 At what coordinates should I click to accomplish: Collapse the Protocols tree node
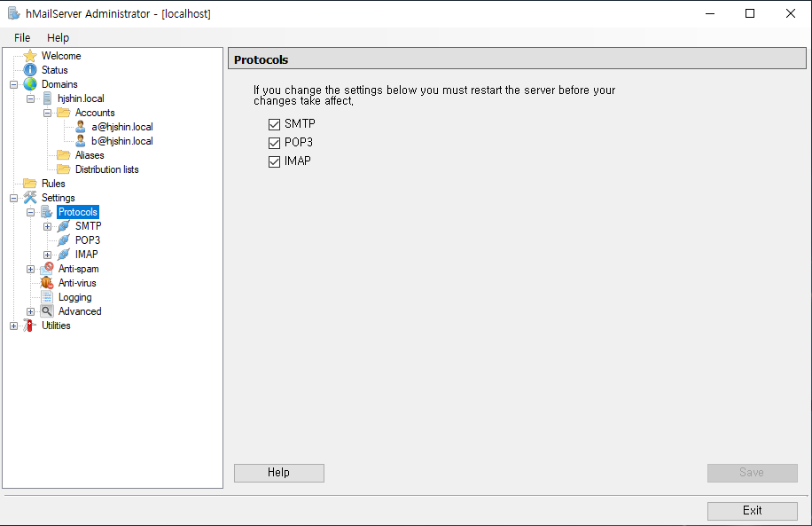click(30, 212)
